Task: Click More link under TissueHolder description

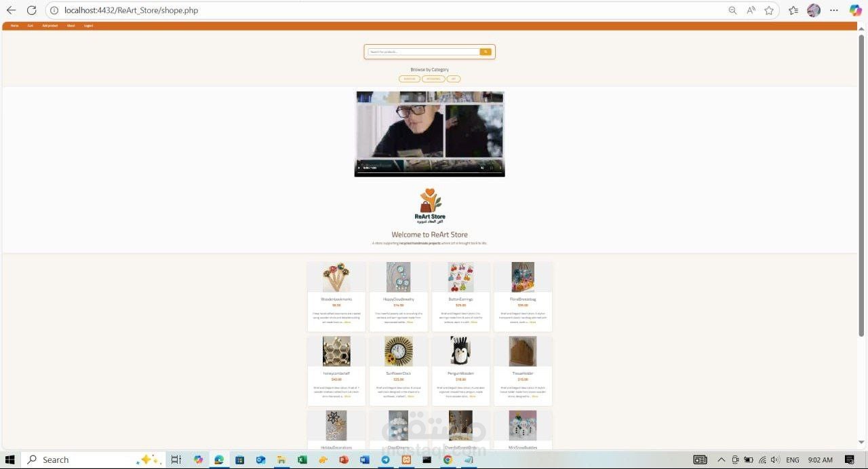Action: point(534,396)
